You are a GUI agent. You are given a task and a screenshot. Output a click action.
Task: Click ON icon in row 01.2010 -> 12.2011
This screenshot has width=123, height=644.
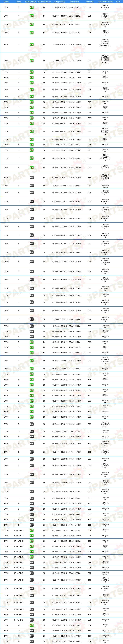click(x=31, y=503)
